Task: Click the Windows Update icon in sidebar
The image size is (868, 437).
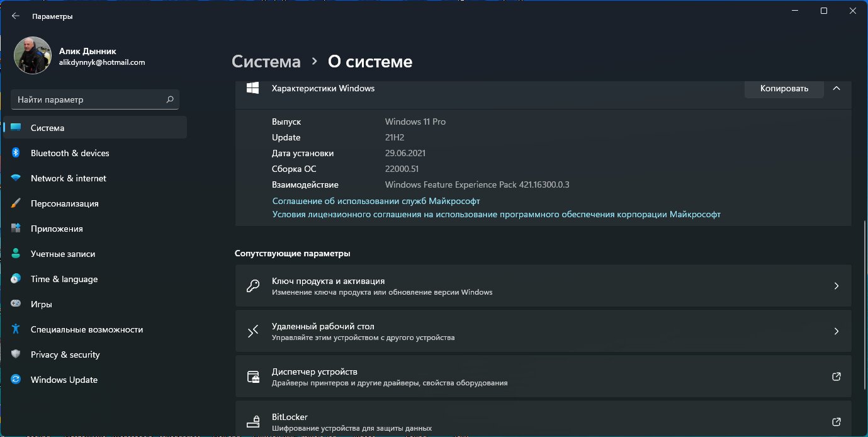Action: pyautogui.click(x=16, y=380)
